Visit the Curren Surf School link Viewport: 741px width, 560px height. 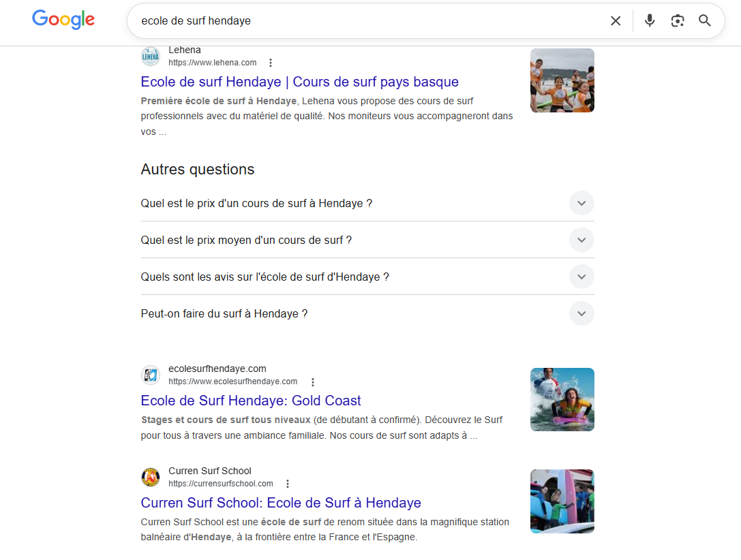coord(281,502)
